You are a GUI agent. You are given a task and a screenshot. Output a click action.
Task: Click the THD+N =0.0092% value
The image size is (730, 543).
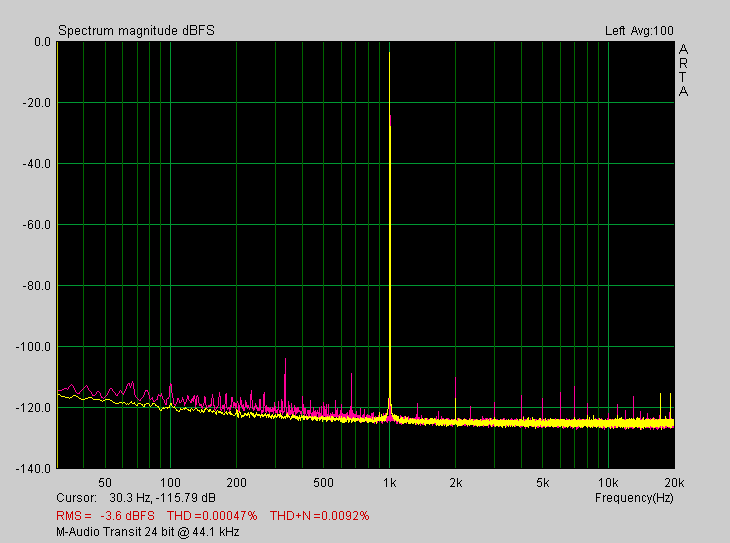319,516
